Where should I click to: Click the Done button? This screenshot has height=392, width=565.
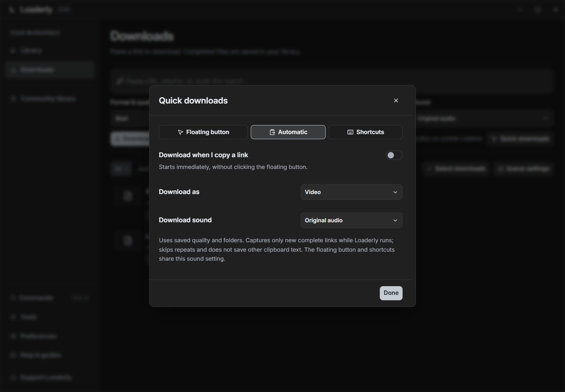(391, 293)
